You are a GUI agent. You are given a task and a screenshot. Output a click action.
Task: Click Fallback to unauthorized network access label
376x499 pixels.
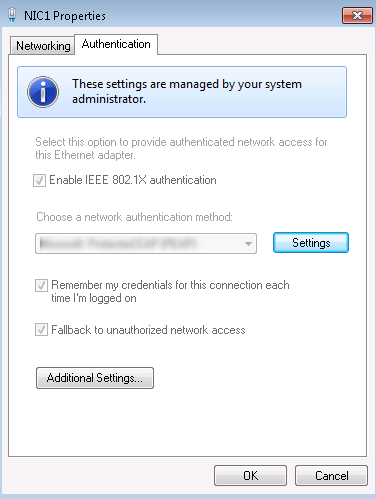pos(148,330)
